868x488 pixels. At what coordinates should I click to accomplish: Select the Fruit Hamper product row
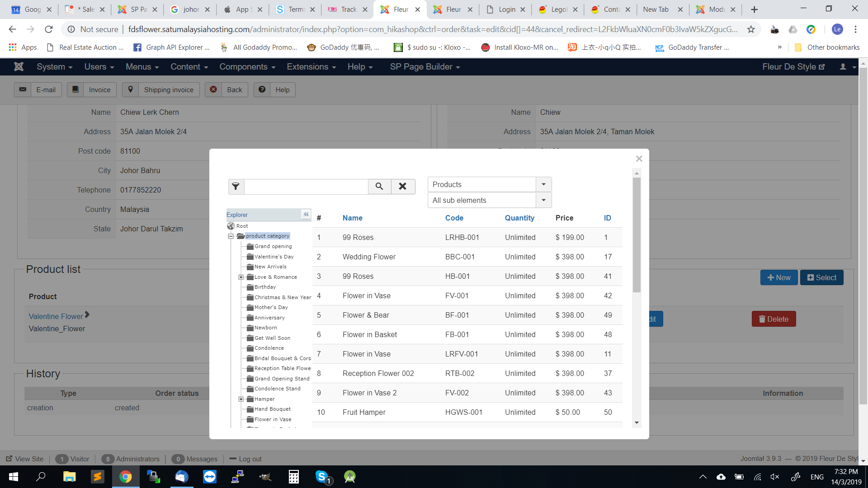click(x=364, y=412)
